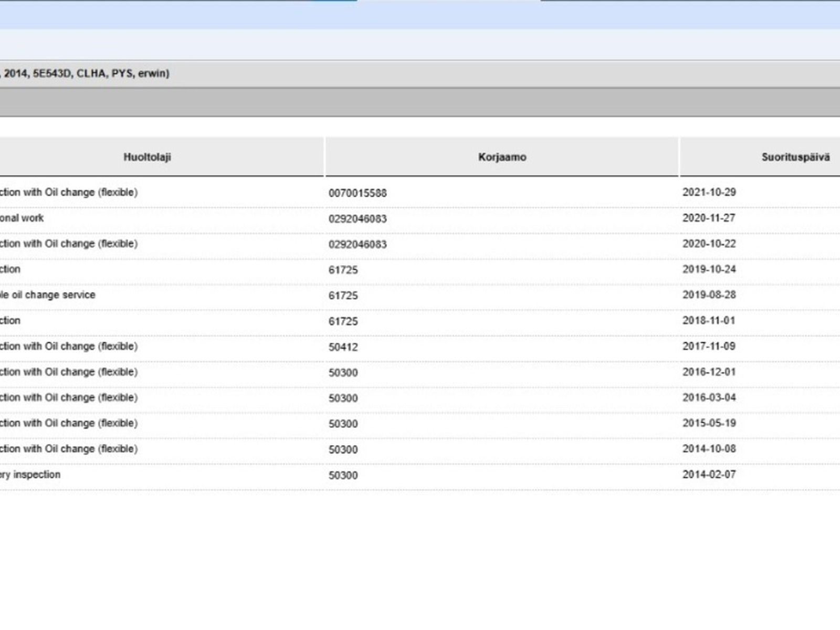The width and height of the screenshot is (840, 630).
Task: Click the 'ery inspection' service type entry
Action: pos(30,475)
